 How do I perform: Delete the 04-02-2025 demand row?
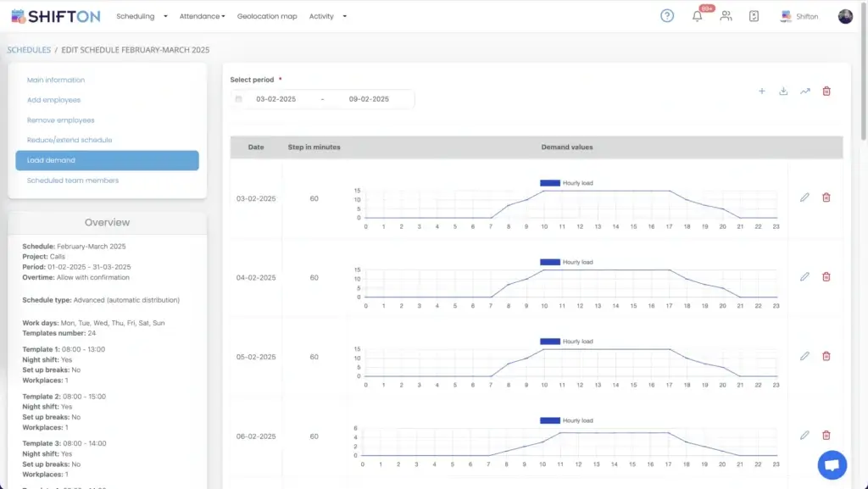[x=826, y=276]
